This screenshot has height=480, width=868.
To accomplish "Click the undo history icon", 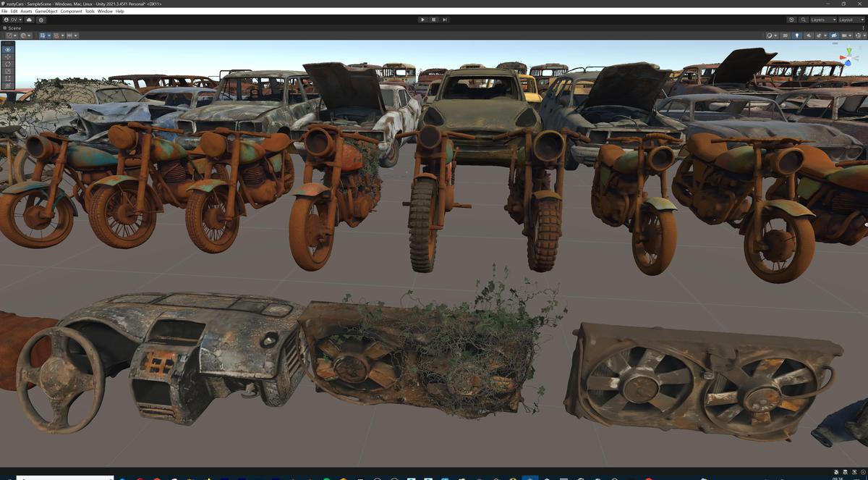I will [791, 20].
